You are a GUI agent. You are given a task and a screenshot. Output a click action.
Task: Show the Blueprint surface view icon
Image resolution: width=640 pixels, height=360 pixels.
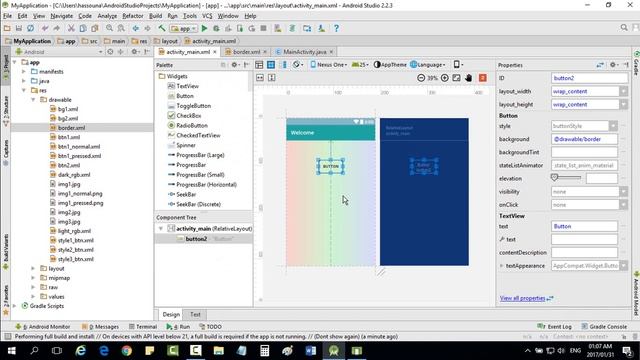(271, 65)
